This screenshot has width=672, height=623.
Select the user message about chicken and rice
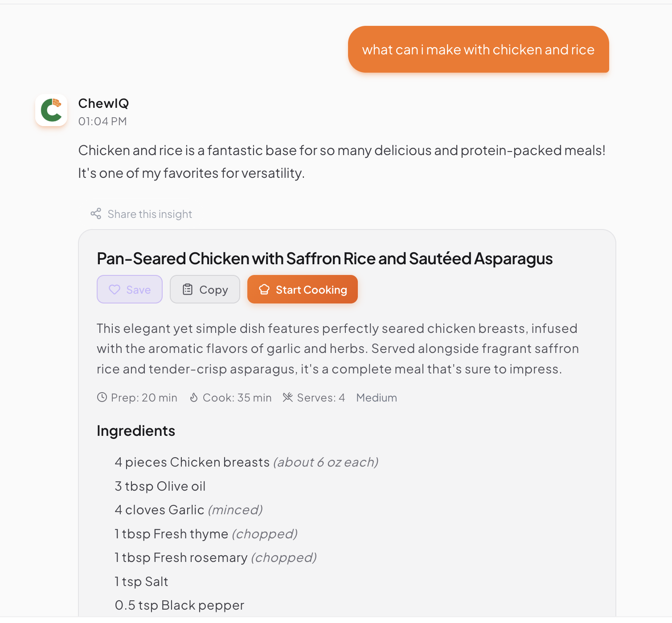click(478, 49)
